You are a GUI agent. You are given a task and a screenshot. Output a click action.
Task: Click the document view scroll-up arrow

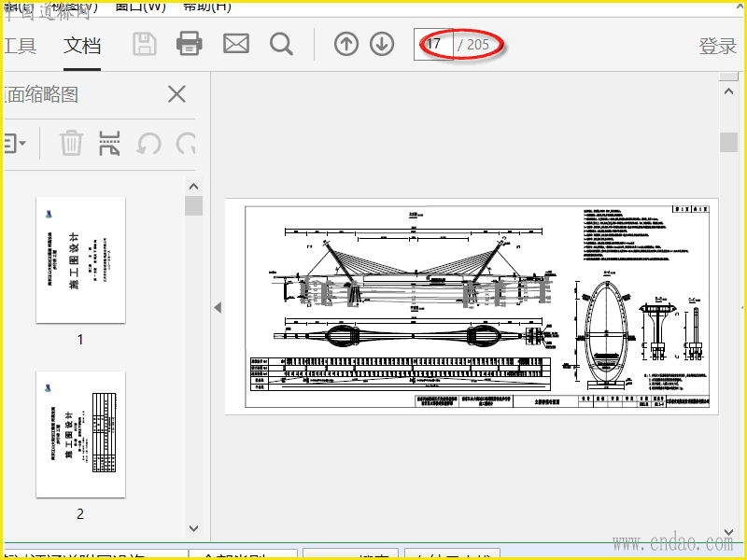click(x=728, y=91)
